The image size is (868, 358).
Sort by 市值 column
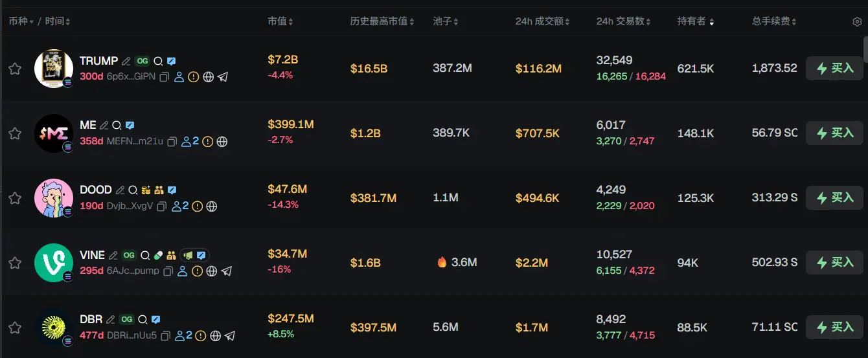click(x=280, y=21)
